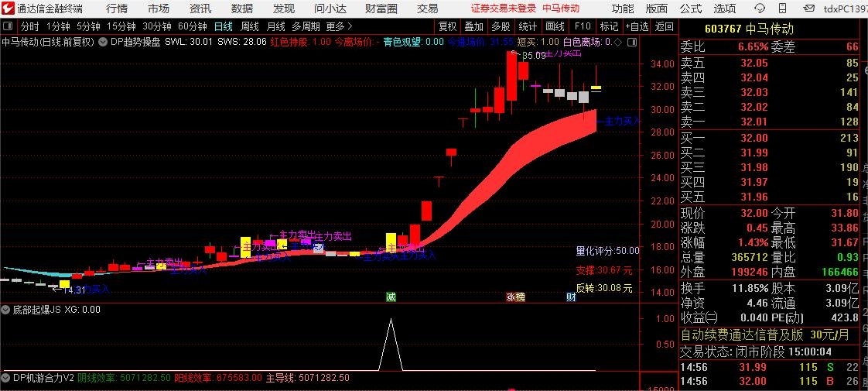
Task: Click the green 减 marker on chart
Action: [391, 297]
